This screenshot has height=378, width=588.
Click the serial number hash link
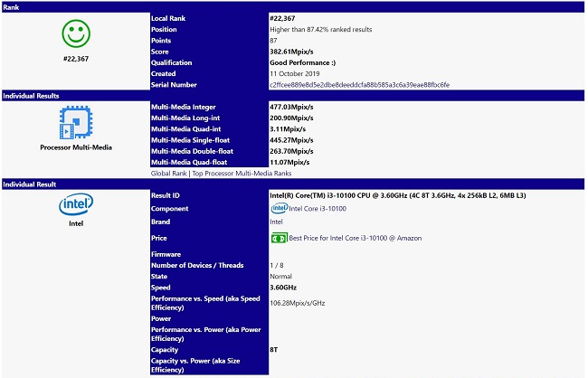pyautogui.click(x=360, y=85)
